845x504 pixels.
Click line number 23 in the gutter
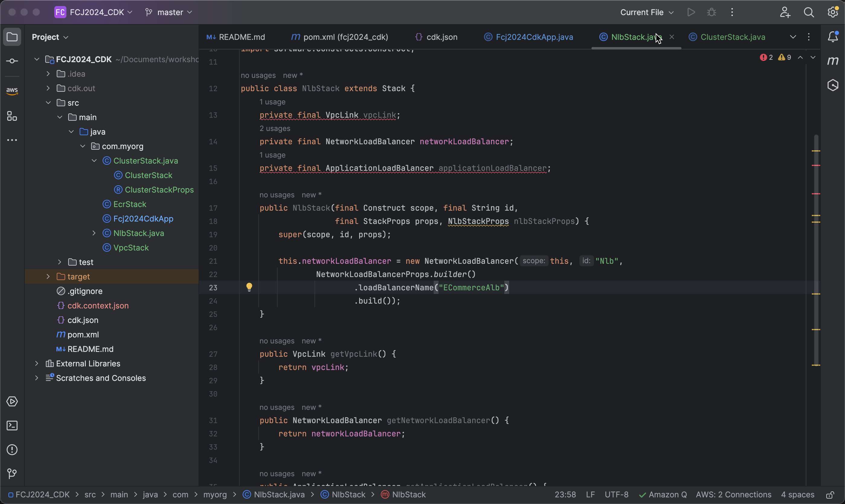(213, 288)
